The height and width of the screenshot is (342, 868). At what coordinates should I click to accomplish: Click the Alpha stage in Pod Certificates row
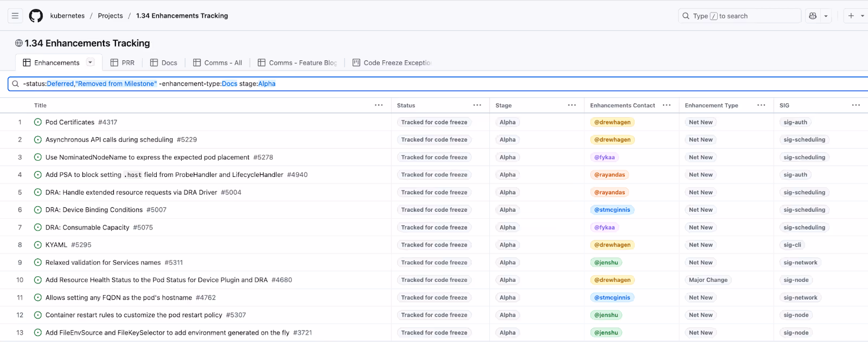(x=508, y=122)
